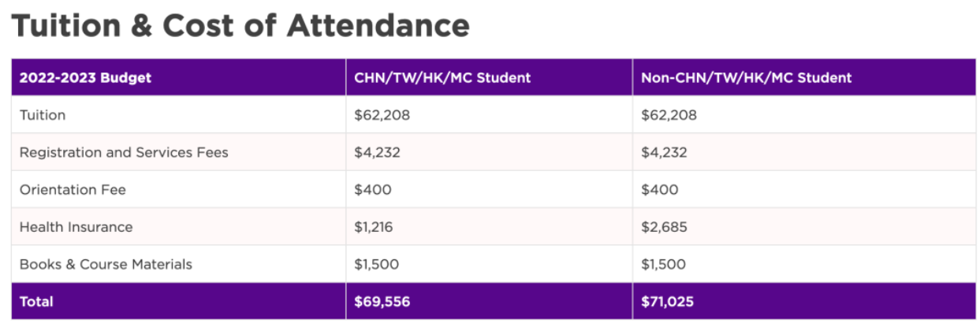Click the $62,208 tuition for CHN/TW/HK/MC students

(x=382, y=115)
